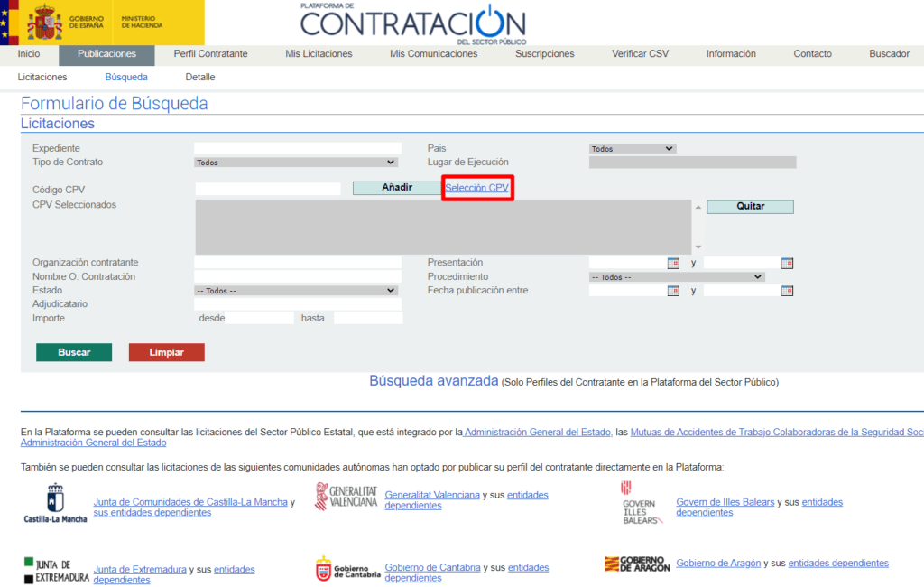Screen dimensions: 924x587
Task: Open entidades dependientes link for Aragón
Action: pyautogui.click(x=838, y=563)
